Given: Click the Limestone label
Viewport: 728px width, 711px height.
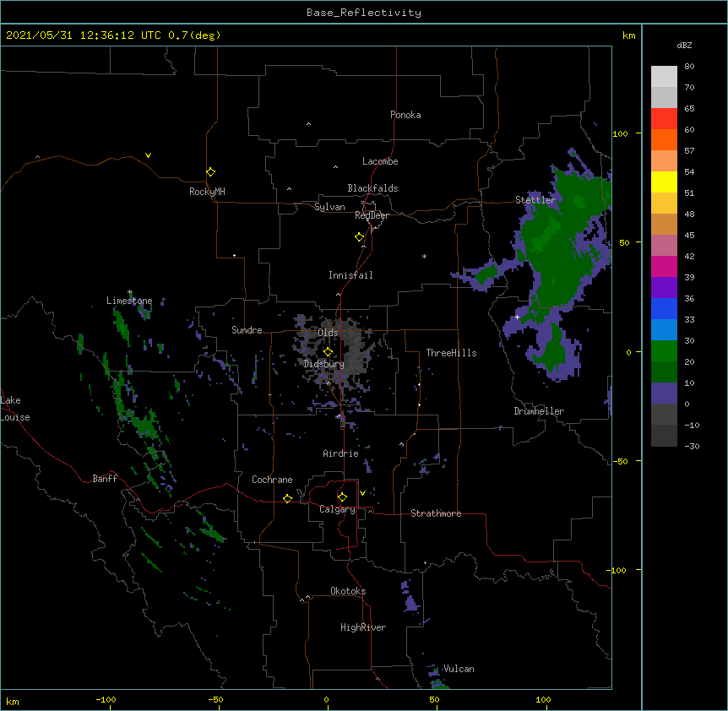Looking at the screenshot, I should [129, 301].
